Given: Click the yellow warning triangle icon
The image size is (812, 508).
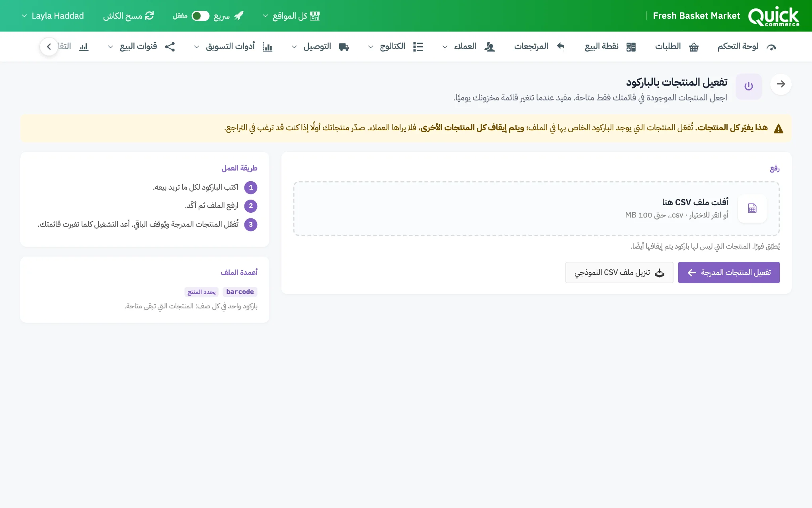Looking at the screenshot, I should tap(778, 128).
